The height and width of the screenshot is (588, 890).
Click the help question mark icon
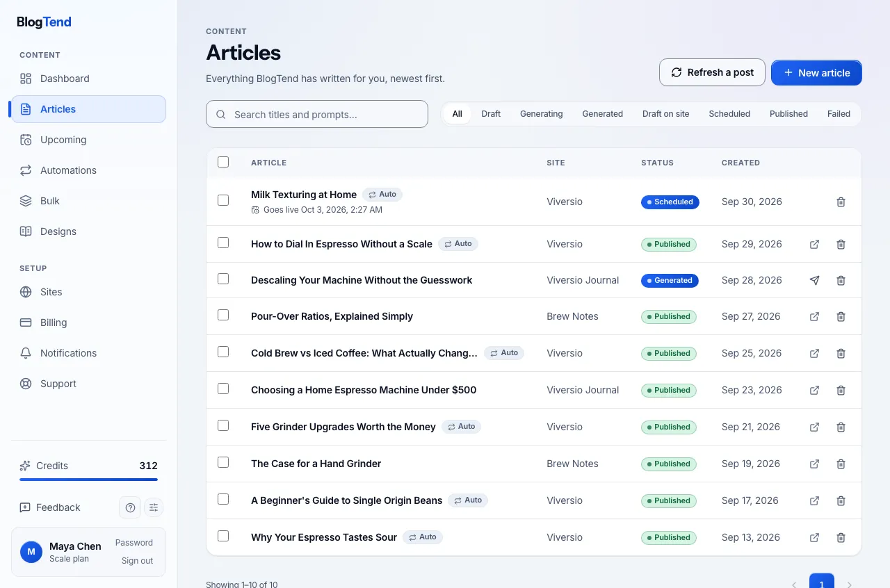(130, 507)
